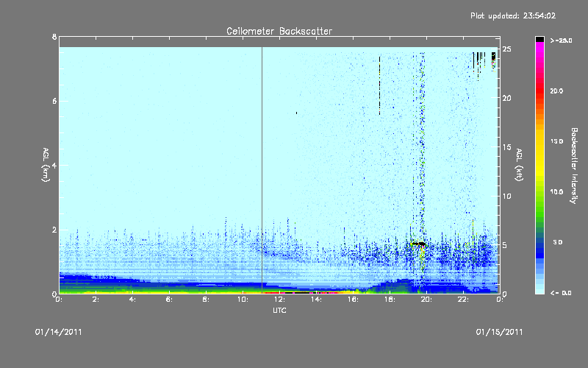Select the "01/14/2011" start date label
Image resolution: width=588 pixels, height=368 pixels.
[59, 332]
